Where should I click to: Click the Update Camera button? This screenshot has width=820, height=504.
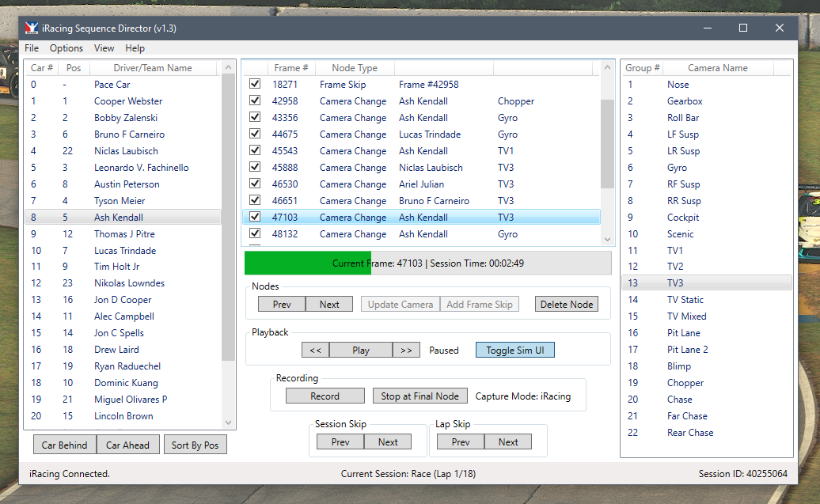400,305
